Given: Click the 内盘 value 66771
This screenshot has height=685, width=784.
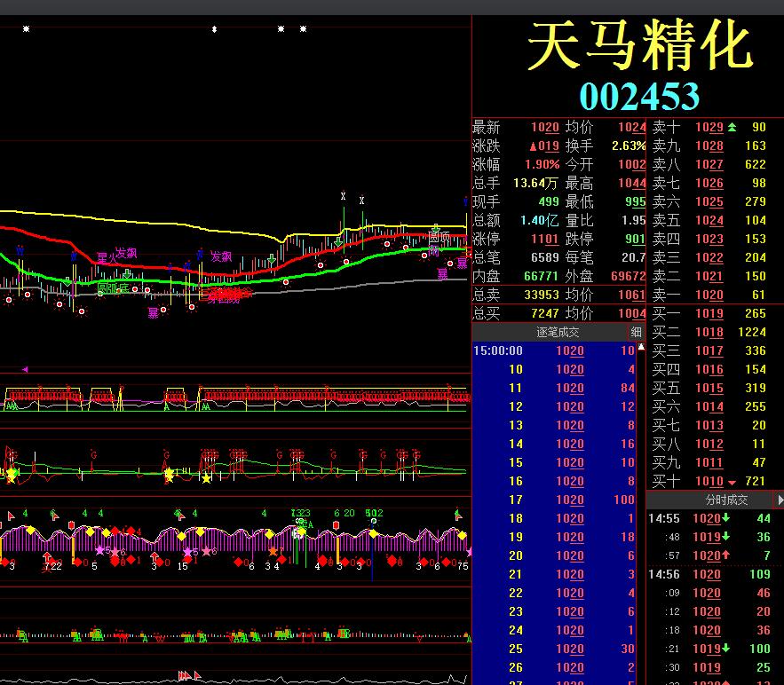Looking at the screenshot, I should click(x=541, y=276).
